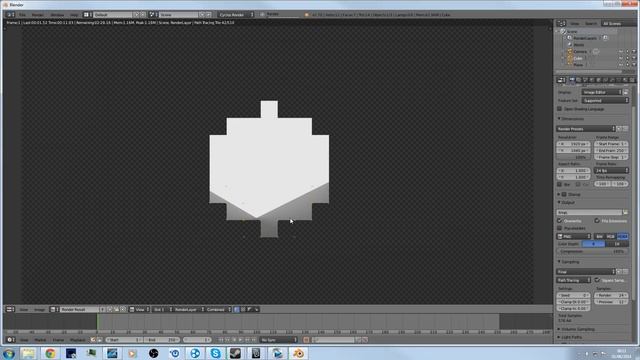Open Skype from the taskbar

(x=215, y=353)
